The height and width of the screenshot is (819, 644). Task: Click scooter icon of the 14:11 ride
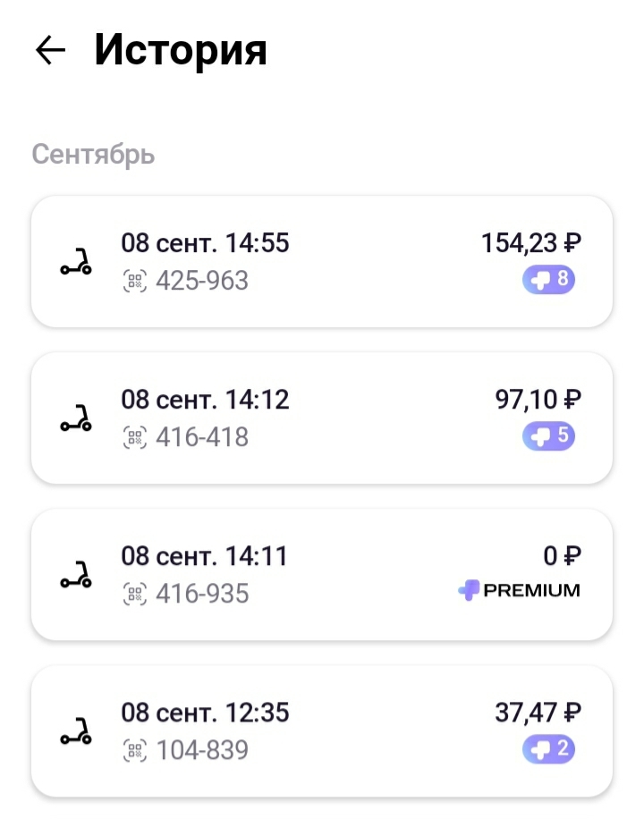coord(76,575)
